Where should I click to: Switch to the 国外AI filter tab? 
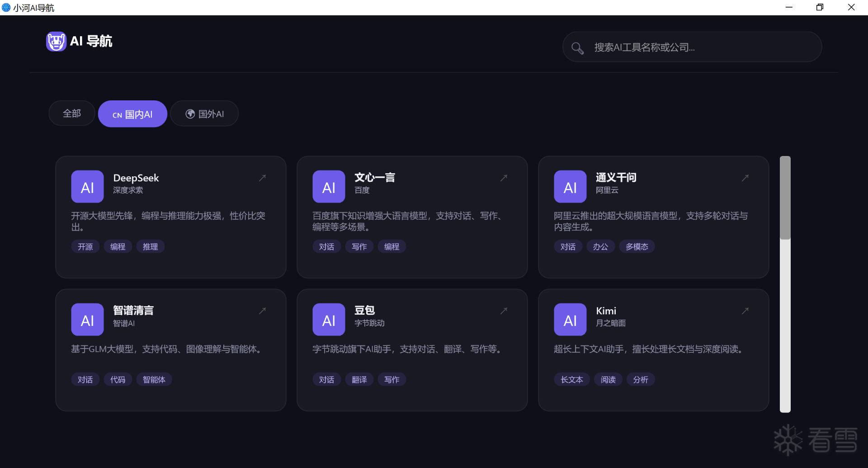click(x=204, y=114)
